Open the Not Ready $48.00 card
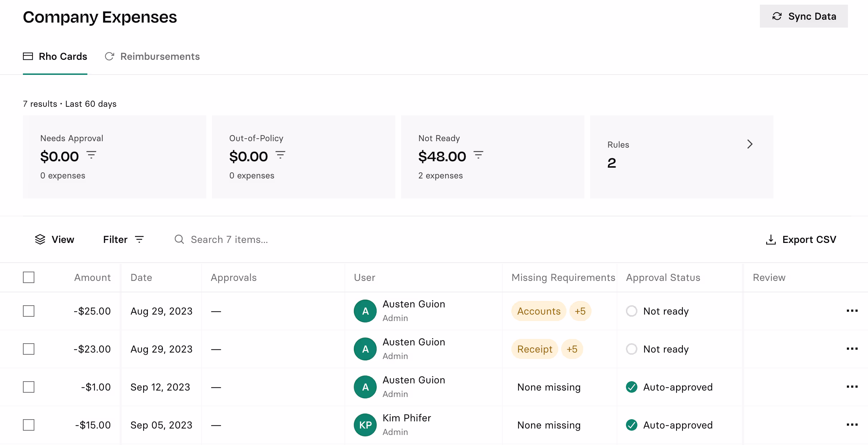 coord(493,157)
